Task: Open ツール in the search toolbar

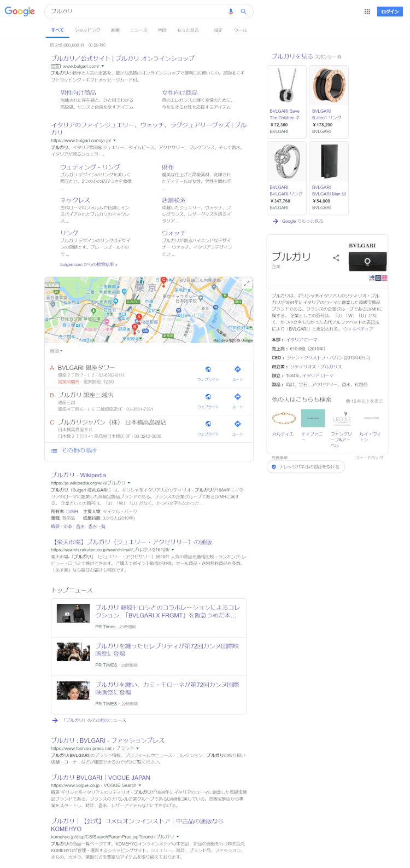Action: pos(241,30)
